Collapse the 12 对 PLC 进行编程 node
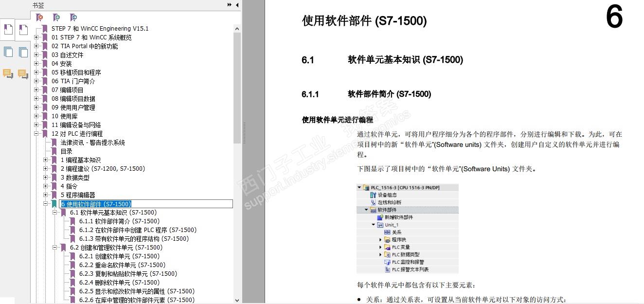The height and width of the screenshot is (304, 644). (36, 134)
